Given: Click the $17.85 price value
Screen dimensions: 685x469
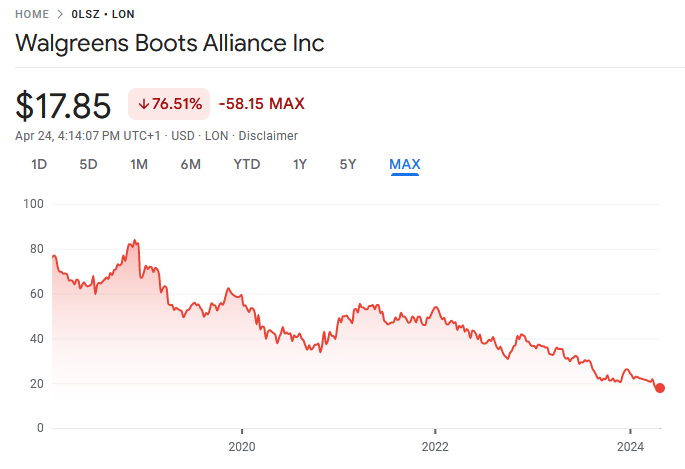Looking at the screenshot, I should [63, 106].
